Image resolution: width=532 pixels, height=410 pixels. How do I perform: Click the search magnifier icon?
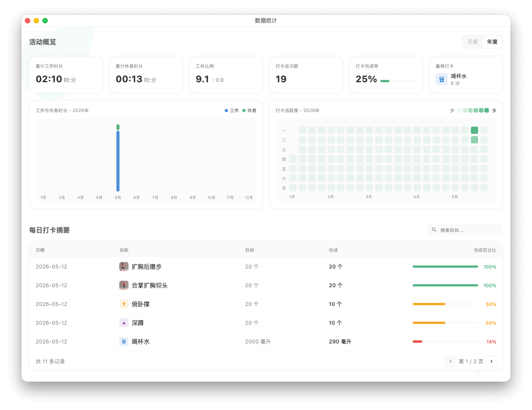point(434,230)
